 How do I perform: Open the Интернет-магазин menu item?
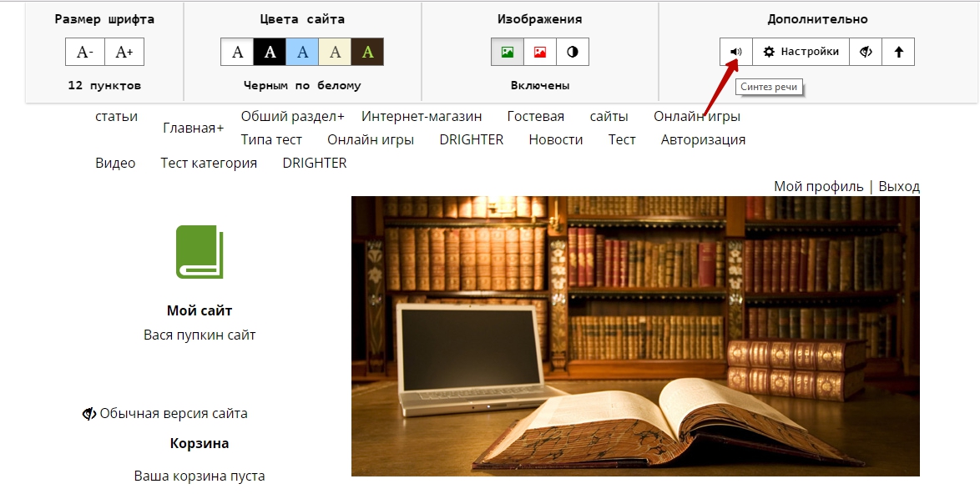pos(422,117)
